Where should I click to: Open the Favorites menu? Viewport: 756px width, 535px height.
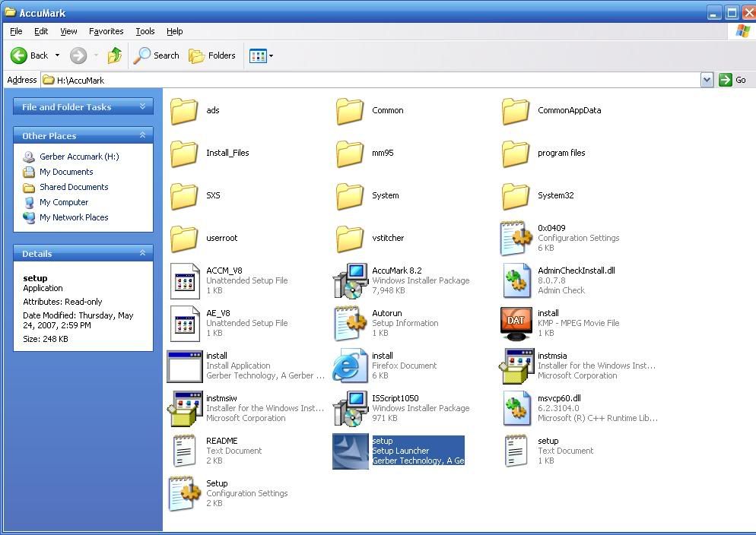tap(106, 31)
